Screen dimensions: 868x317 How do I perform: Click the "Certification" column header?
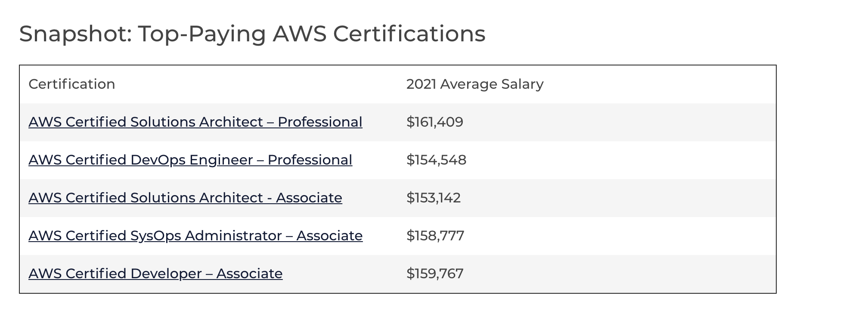pos(72,84)
